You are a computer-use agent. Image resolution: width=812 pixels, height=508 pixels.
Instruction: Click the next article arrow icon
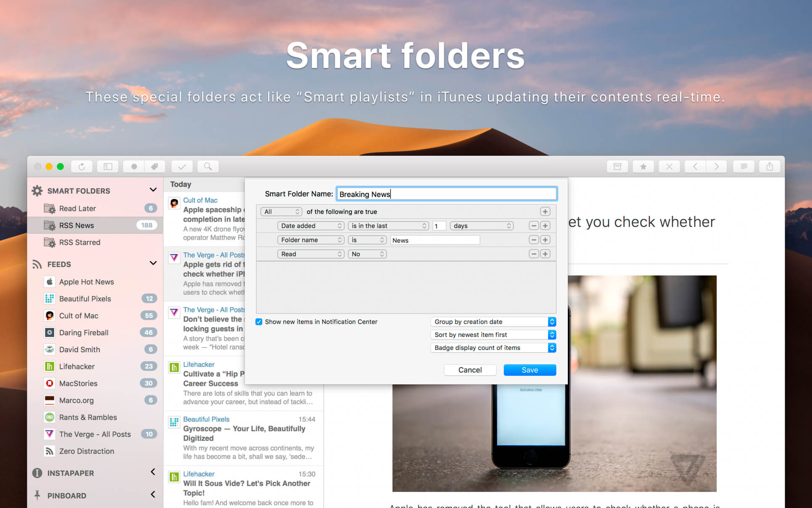click(716, 166)
